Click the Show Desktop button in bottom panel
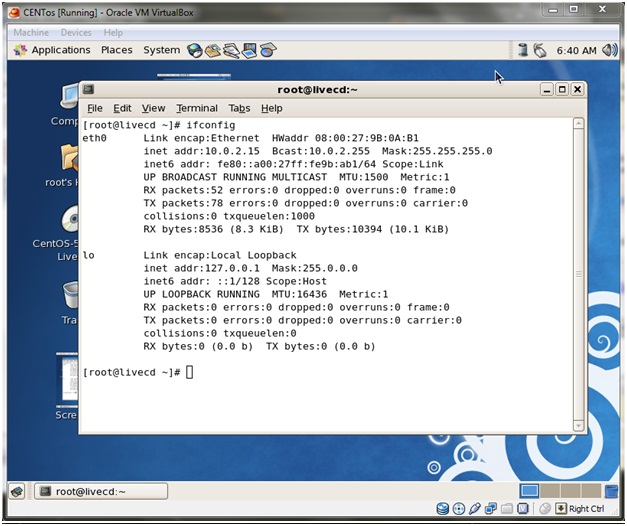Viewport: 627px width, 526px height. tap(17, 492)
